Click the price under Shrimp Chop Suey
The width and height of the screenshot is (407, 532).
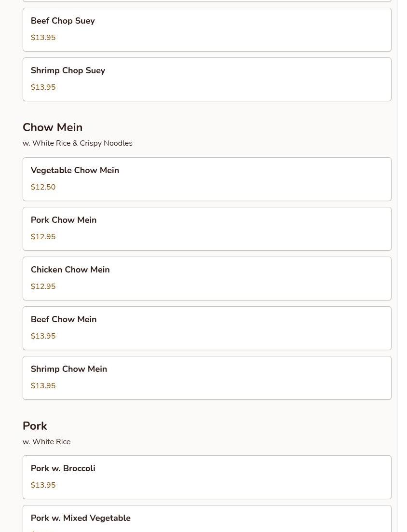(x=43, y=87)
